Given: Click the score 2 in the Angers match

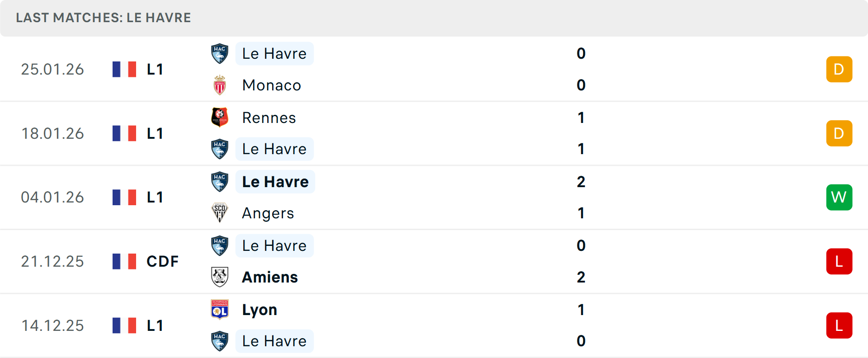Looking at the screenshot, I should [581, 181].
